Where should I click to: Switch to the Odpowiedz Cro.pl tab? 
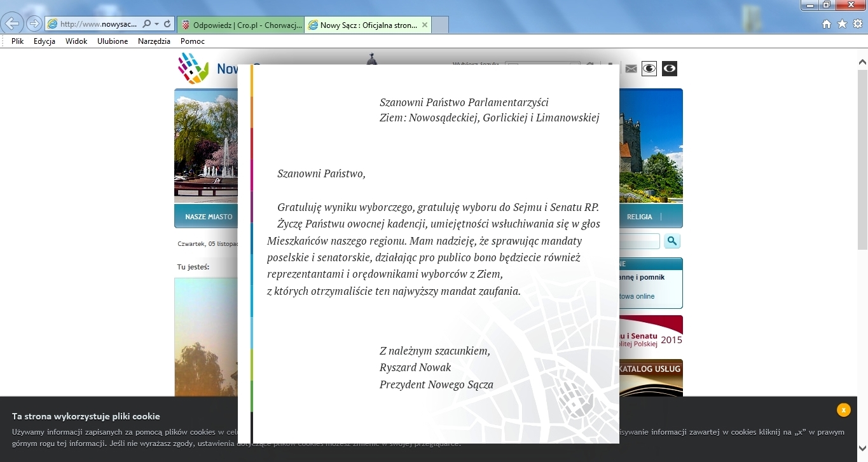click(240, 25)
